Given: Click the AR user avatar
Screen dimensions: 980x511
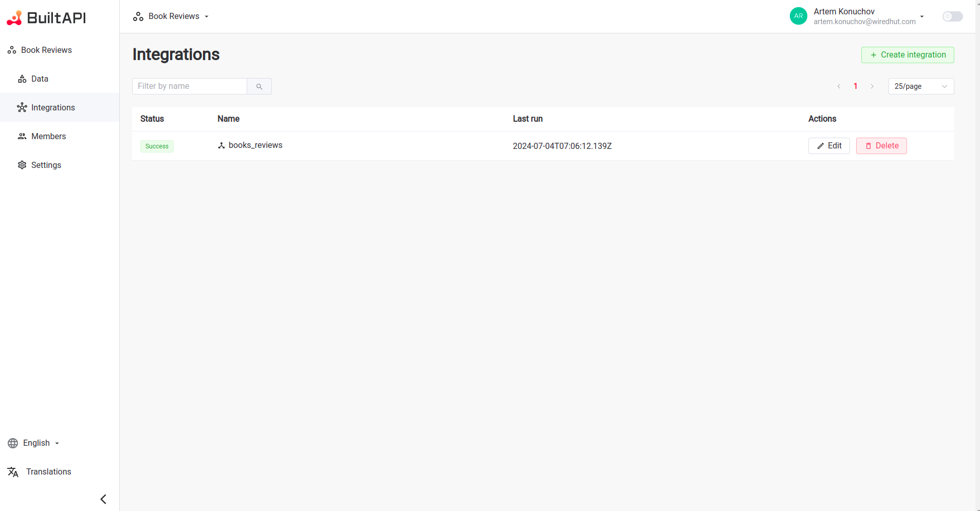Looking at the screenshot, I should (x=798, y=16).
